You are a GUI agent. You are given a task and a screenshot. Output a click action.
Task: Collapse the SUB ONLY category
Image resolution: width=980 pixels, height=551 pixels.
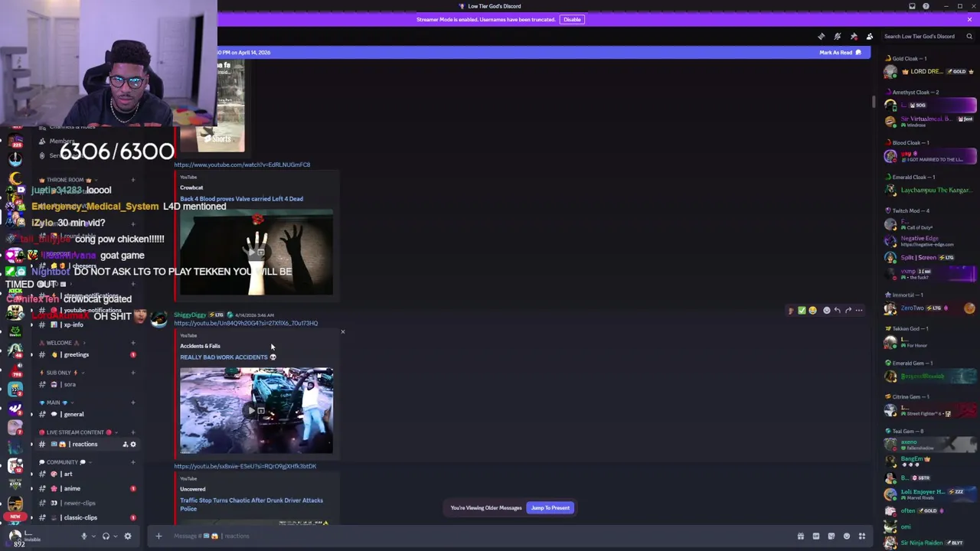click(61, 373)
